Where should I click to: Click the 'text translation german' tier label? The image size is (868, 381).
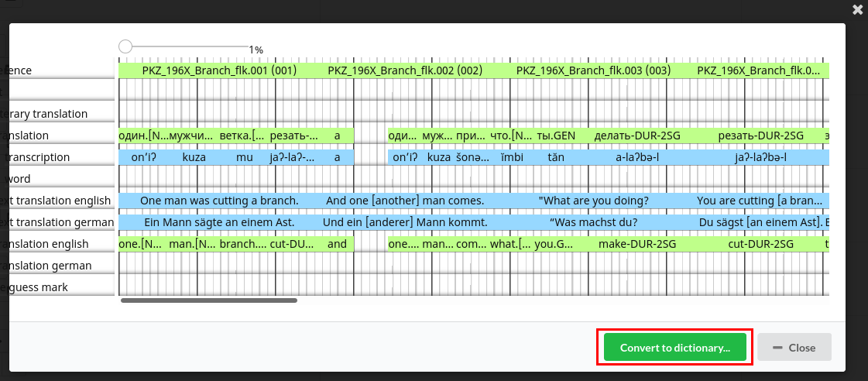pos(58,222)
